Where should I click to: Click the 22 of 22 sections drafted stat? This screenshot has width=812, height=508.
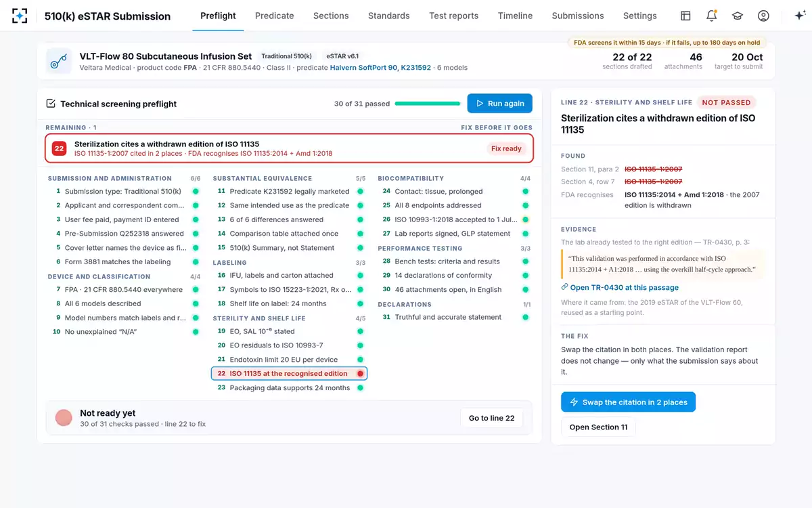click(x=627, y=61)
